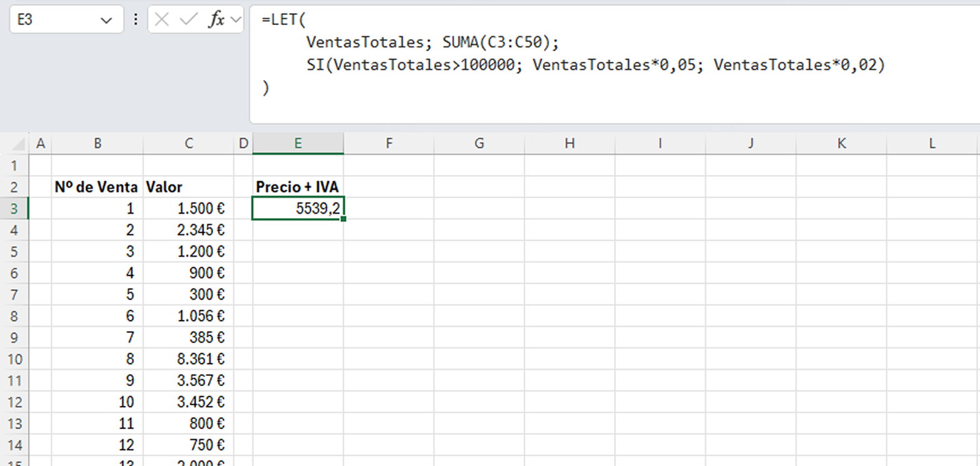The height and width of the screenshot is (466, 980).
Task: Click inside the Name Box showing E3
Action: (x=53, y=20)
